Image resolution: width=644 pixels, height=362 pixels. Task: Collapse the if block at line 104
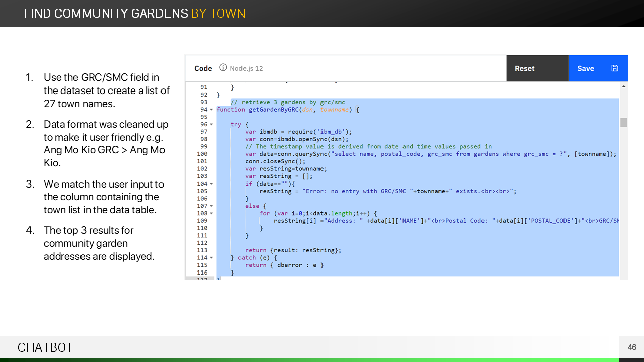(x=211, y=184)
